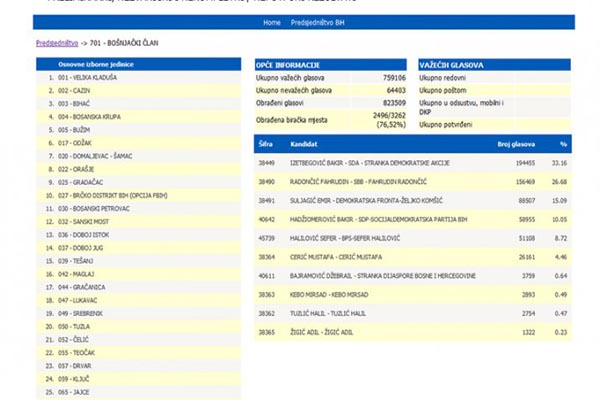
Task: Select candidate Kebo Mirsad row
Action: [413, 295]
